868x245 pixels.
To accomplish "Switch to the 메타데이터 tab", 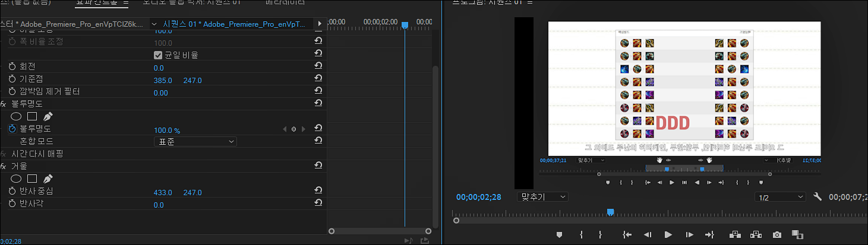I will coord(285,2).
